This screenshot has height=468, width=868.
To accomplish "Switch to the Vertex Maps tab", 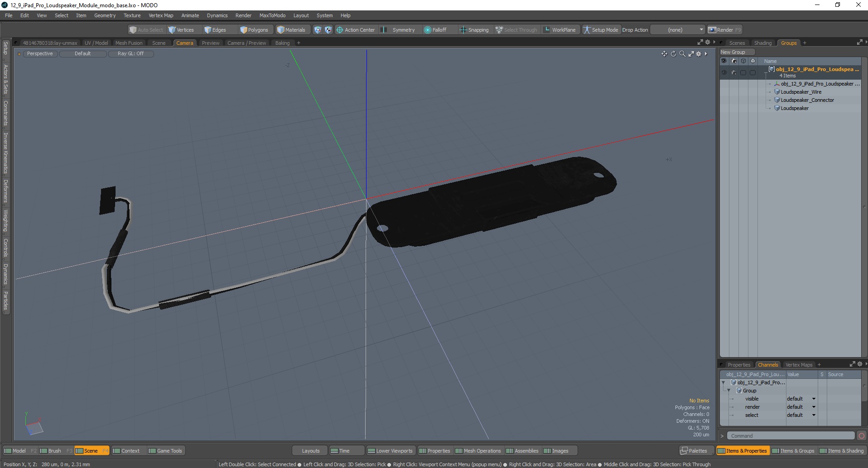I will tap(799, 365).
